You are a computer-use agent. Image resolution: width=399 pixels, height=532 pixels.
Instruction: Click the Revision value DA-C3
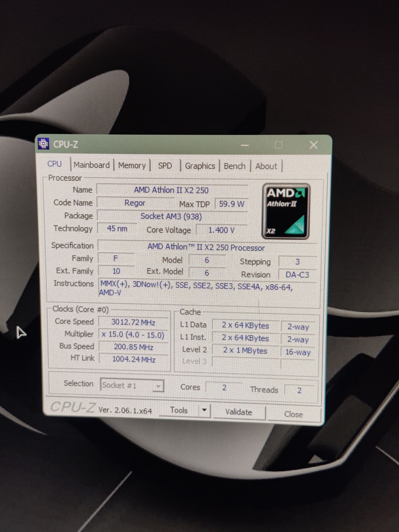point(297,275)
